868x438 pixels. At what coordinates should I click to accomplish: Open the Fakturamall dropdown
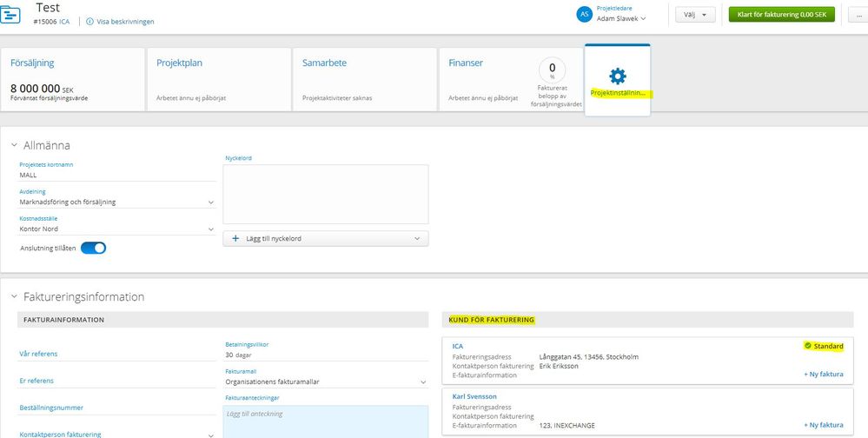click(x=326, y=382)
